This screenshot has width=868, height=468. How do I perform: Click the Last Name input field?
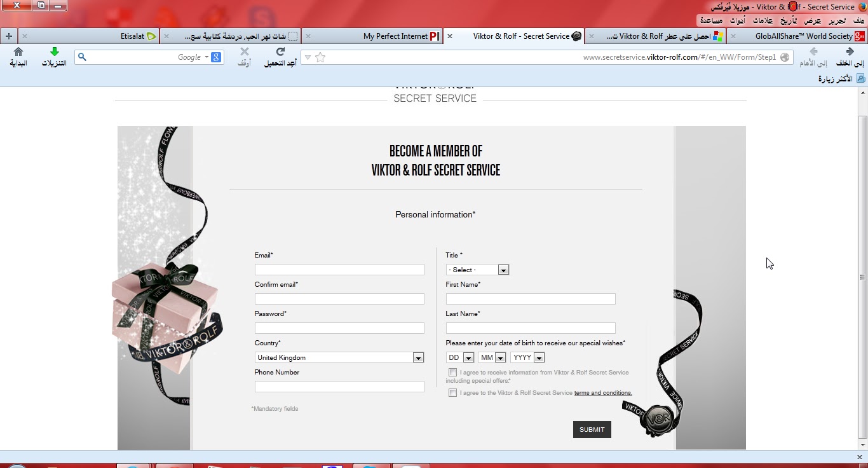pyautogui.click(x=531, y=328)
